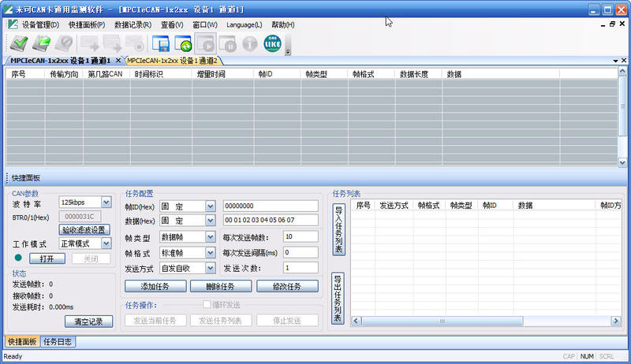Expand the 帧类型 数据帧 dropdown

tap(211, 237)
